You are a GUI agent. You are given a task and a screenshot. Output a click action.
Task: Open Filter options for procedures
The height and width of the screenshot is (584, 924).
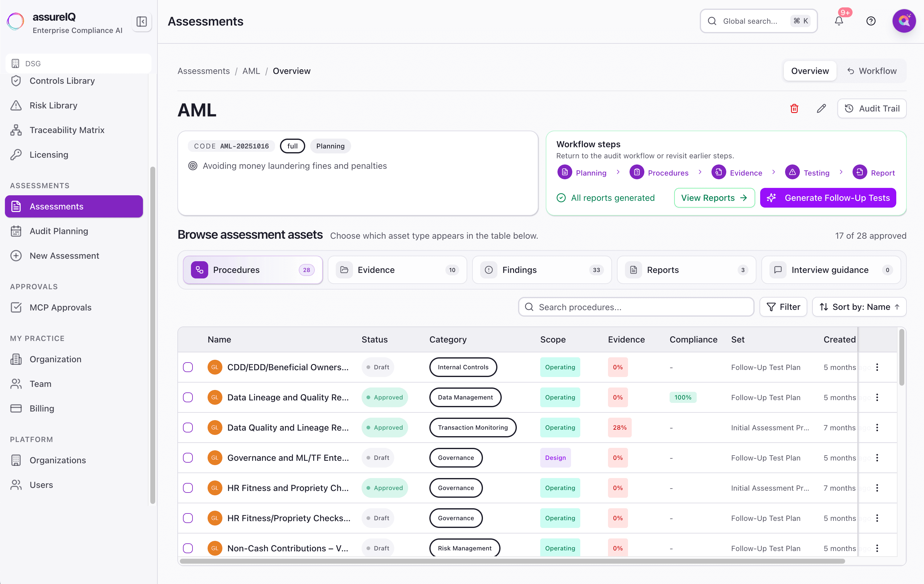point(783,307)
